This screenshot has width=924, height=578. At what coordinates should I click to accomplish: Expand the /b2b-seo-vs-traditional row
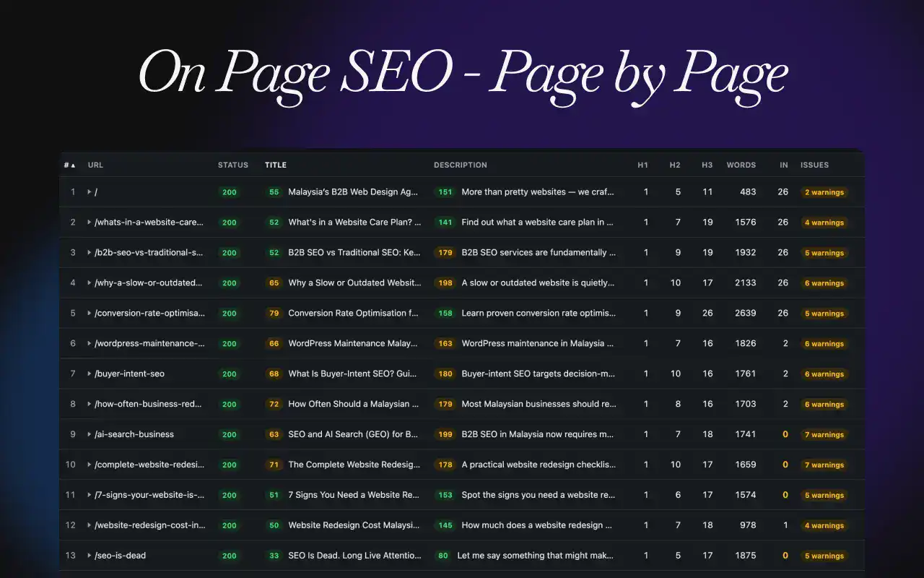coord(90,253)
